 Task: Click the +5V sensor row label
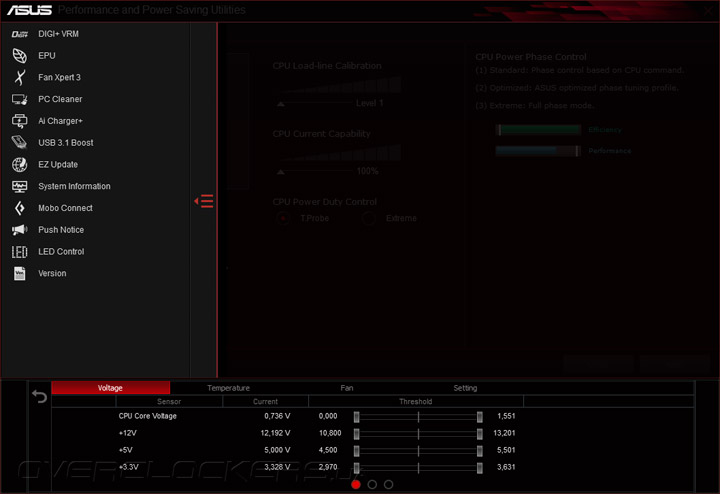(x=125, y=450)
